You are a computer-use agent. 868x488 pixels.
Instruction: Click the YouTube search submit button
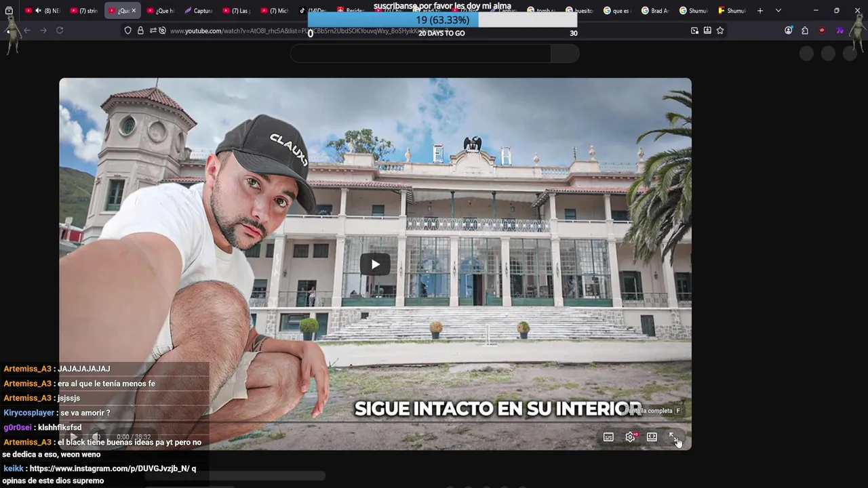click(x=565, y=54)
